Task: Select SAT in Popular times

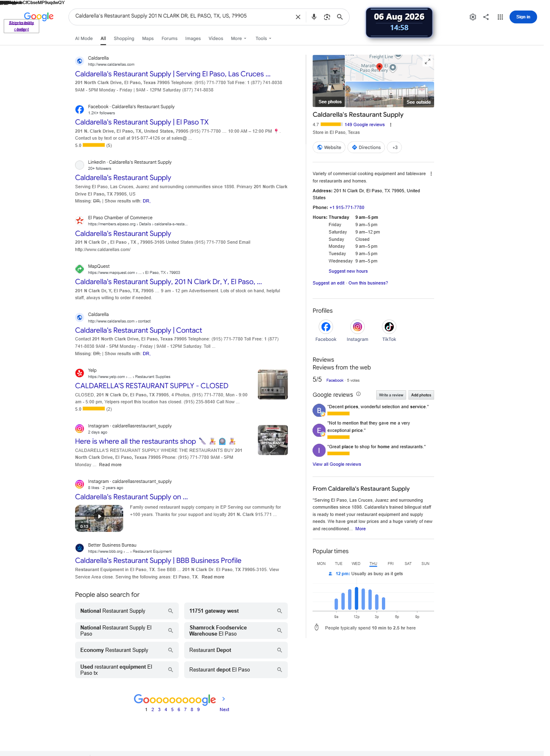Action: (x=408, y=564)
